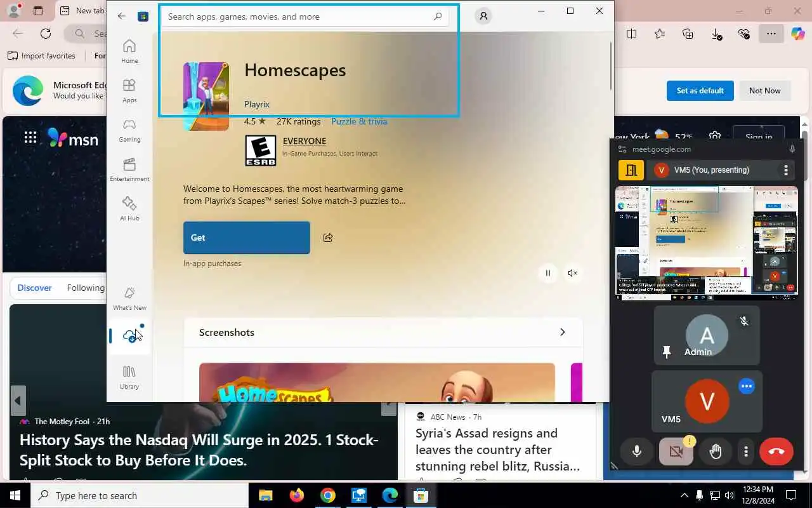Open Gaming section in Store sidebar
The width and height of the screenshot is (812, 508).
click(129, 130)
